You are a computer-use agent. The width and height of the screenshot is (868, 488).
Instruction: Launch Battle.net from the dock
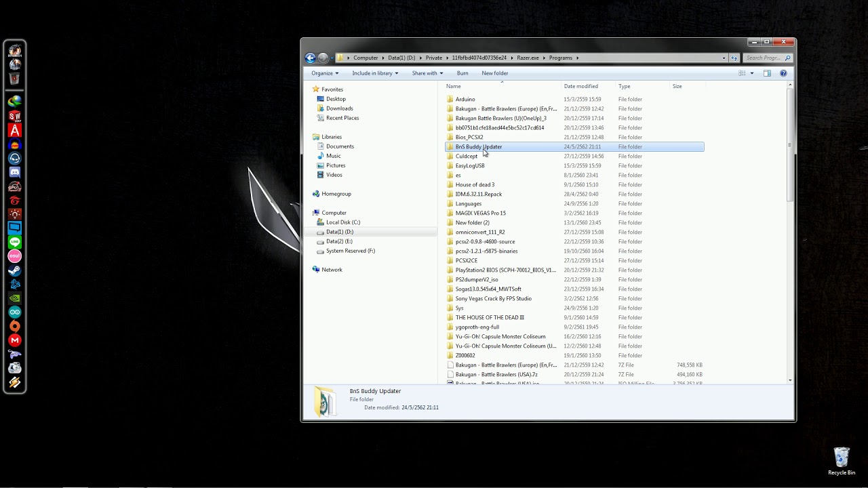(x=15, y=284)
